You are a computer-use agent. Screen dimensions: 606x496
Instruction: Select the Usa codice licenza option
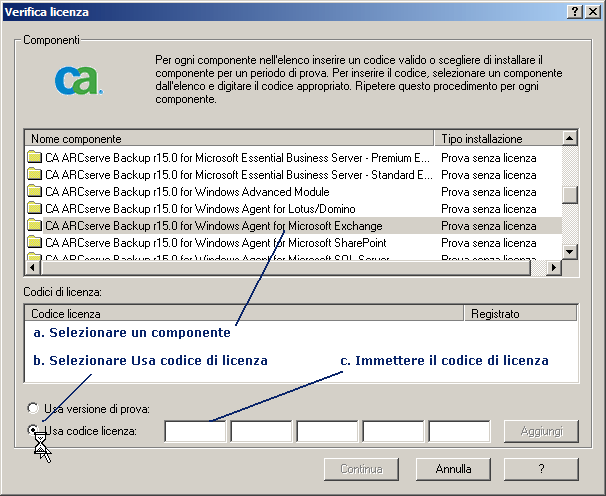[33, 430]
